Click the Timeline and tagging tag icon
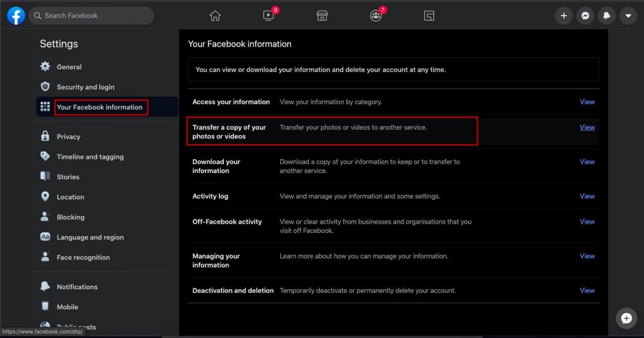This screenshot has height=338, width=644. pos(45,156)
